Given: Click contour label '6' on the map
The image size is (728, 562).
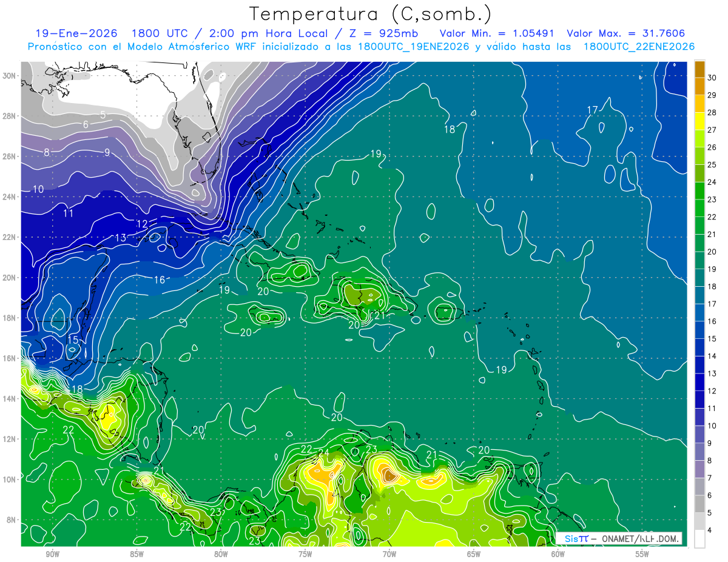Looking at the screenshot, I should pyautogui.click(x=86, y=124).
